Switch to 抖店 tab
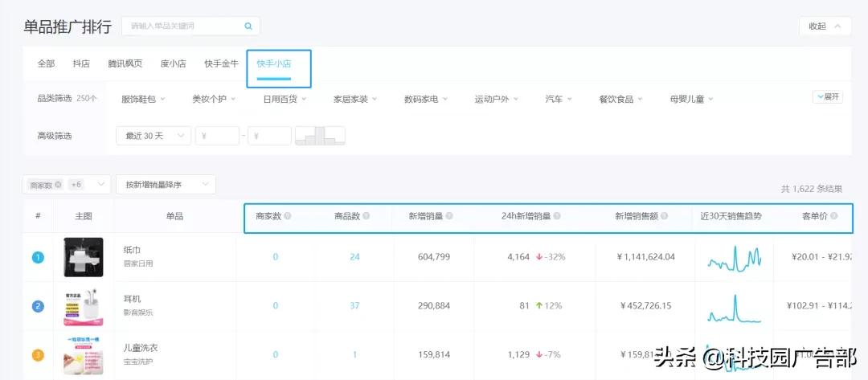Viewport: 868px width, 380px height. (81, 63)
